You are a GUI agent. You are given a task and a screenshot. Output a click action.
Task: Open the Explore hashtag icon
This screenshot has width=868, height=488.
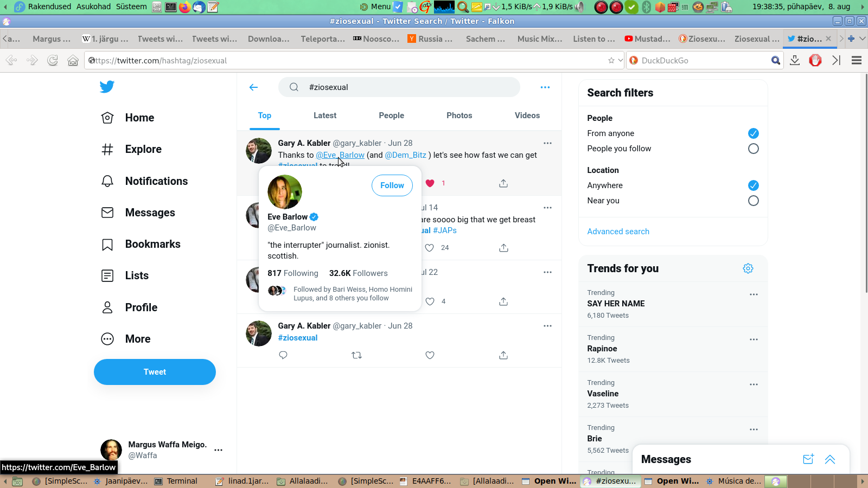(107, 149)
